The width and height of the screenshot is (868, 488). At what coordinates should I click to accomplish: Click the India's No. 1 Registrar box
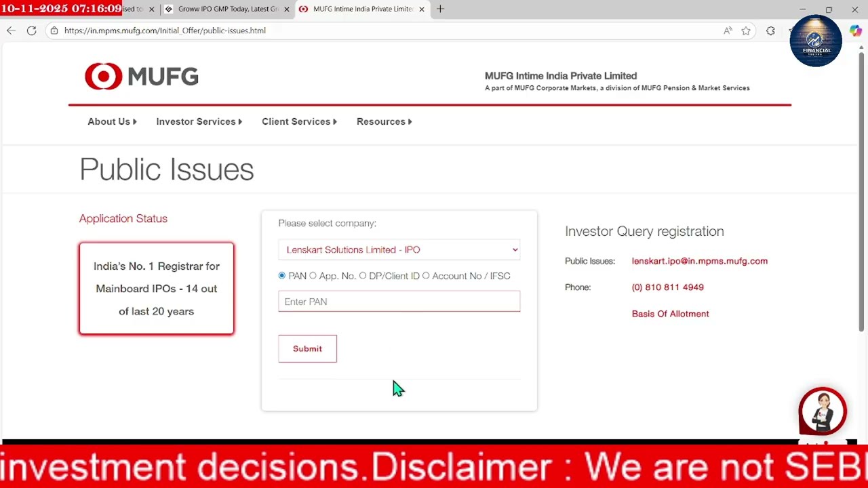(x=157, y=289)
